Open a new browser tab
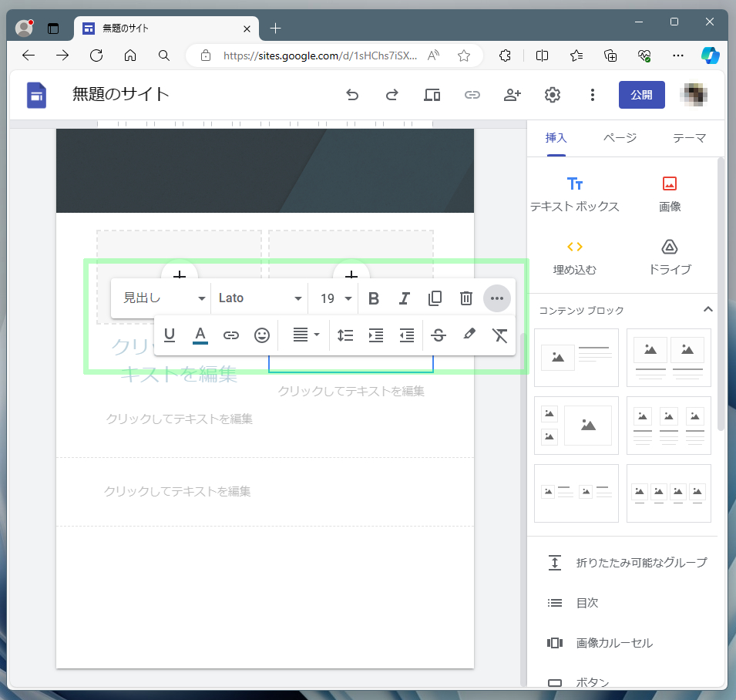 (276, 29)
